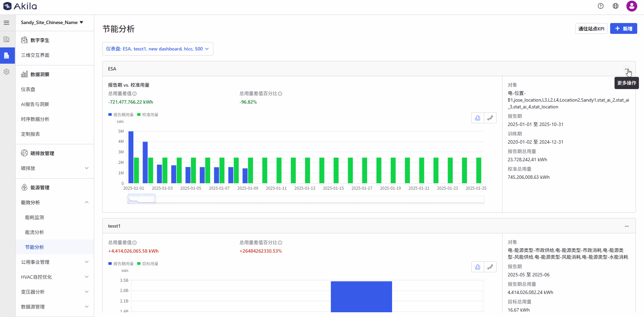
Task: Click the building icon in left rail
Action: 6,39
